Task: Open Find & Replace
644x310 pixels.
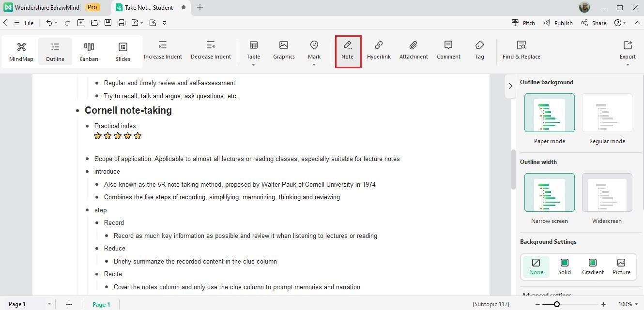Action: [521, 51]
